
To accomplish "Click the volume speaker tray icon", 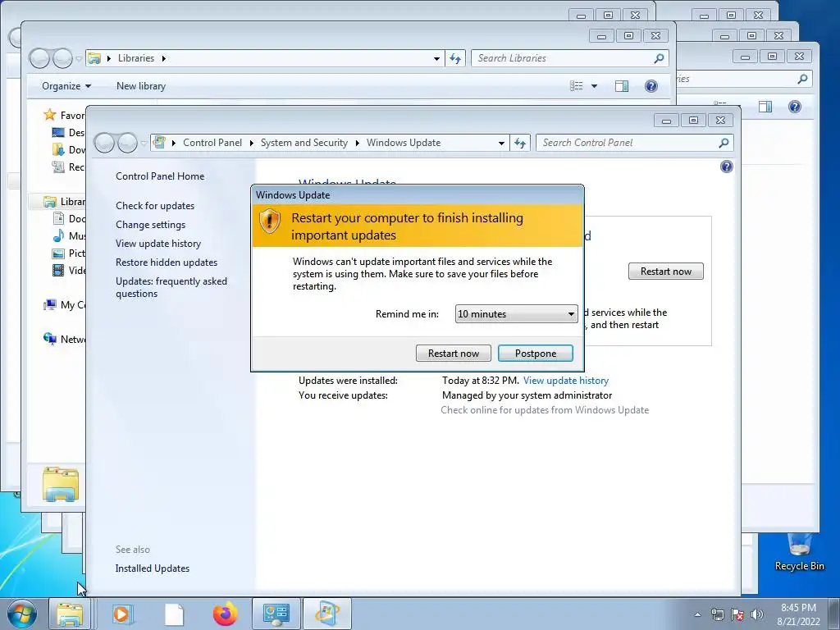I will [756, 614].
